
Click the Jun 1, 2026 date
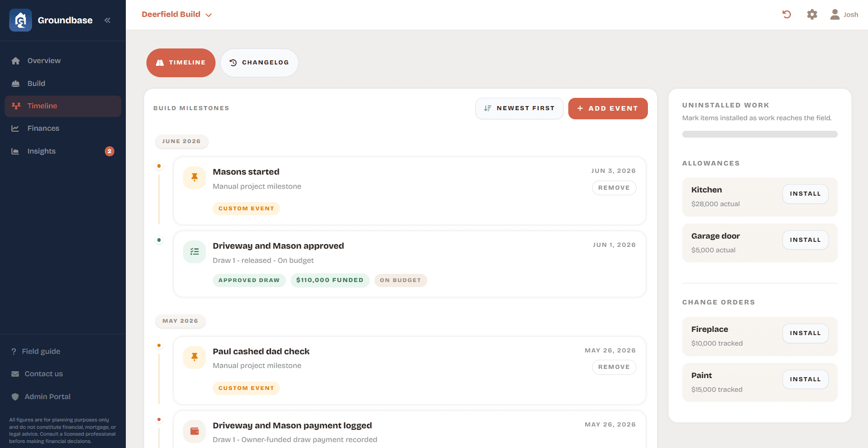pos(615,245)
